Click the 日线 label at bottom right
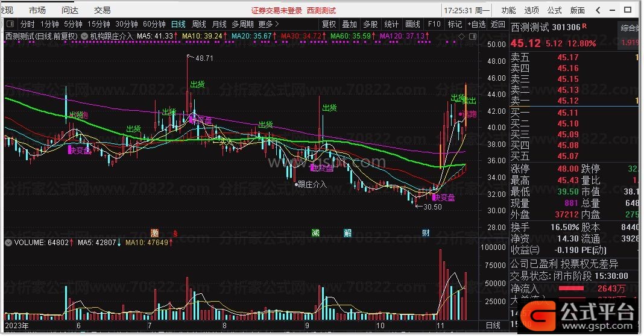This screenshot has height=336, width=644. tap(493, 325)
